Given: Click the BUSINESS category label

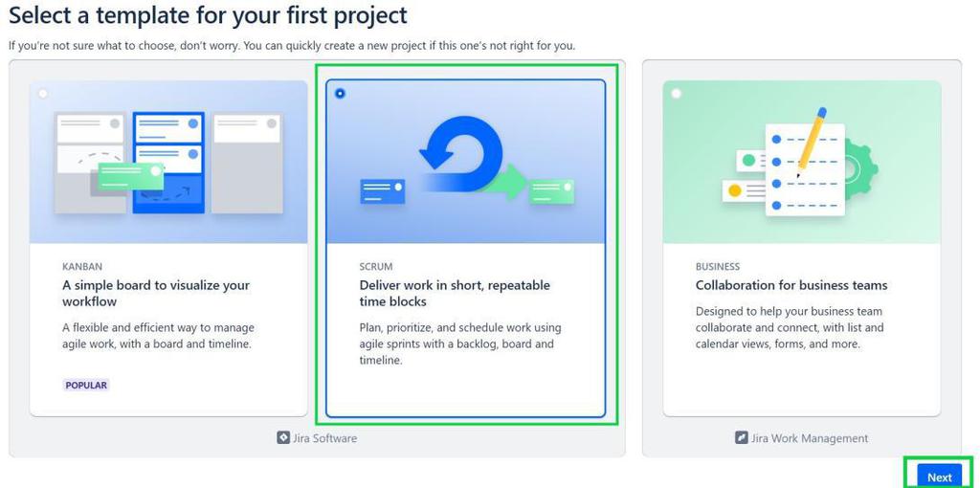Looking at the screenshot, I should 718,267.
